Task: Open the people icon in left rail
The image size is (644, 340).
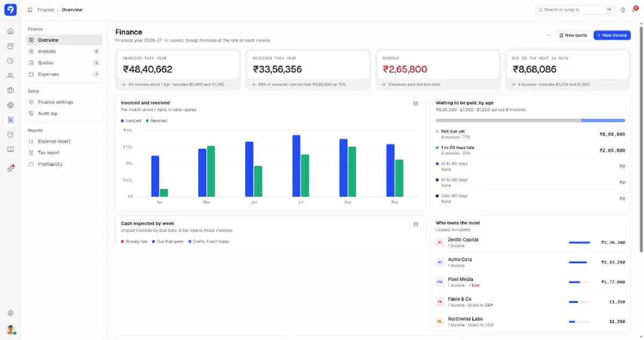Action: click(10, 76)
